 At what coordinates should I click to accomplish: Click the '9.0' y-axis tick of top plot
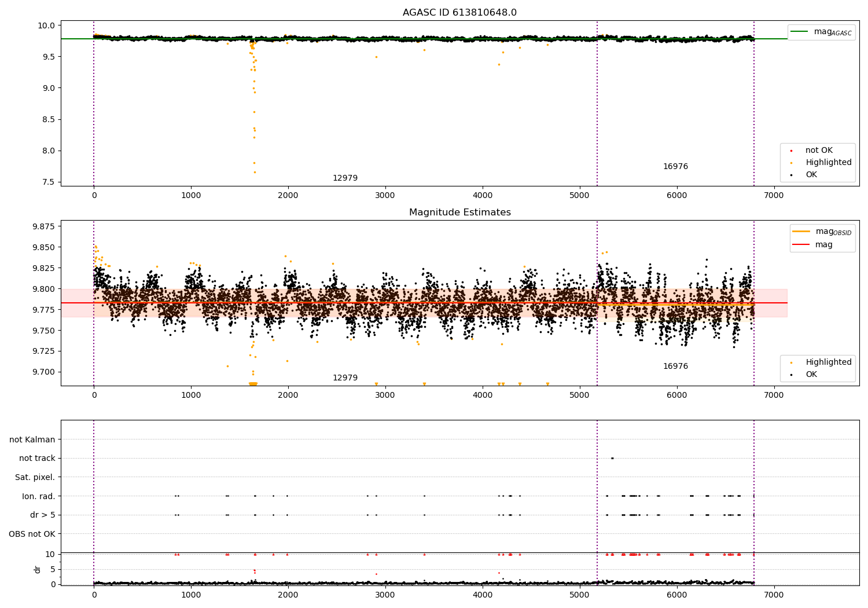(x=49, y=88)
